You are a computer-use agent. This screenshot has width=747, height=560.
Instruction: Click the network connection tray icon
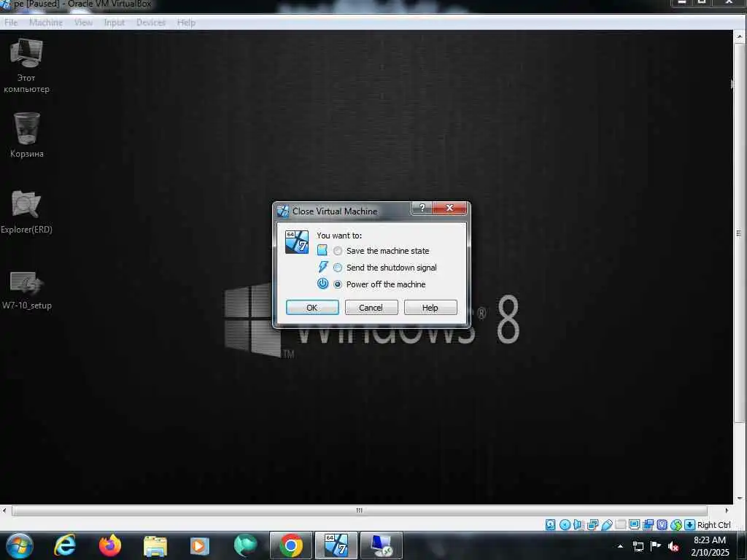pos(638,546)
